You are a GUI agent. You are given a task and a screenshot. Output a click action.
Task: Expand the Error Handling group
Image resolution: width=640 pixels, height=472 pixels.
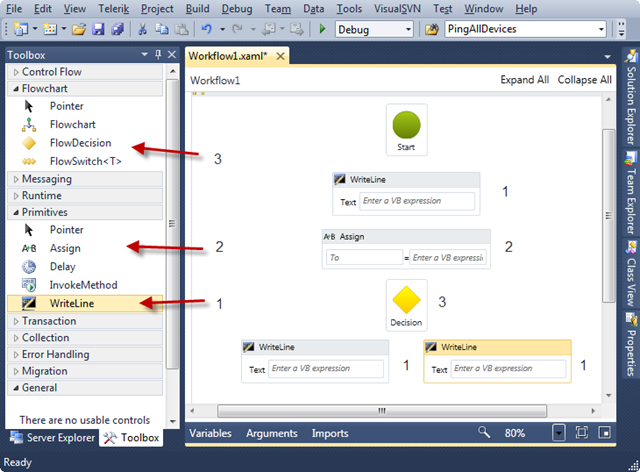pos(16,355)
